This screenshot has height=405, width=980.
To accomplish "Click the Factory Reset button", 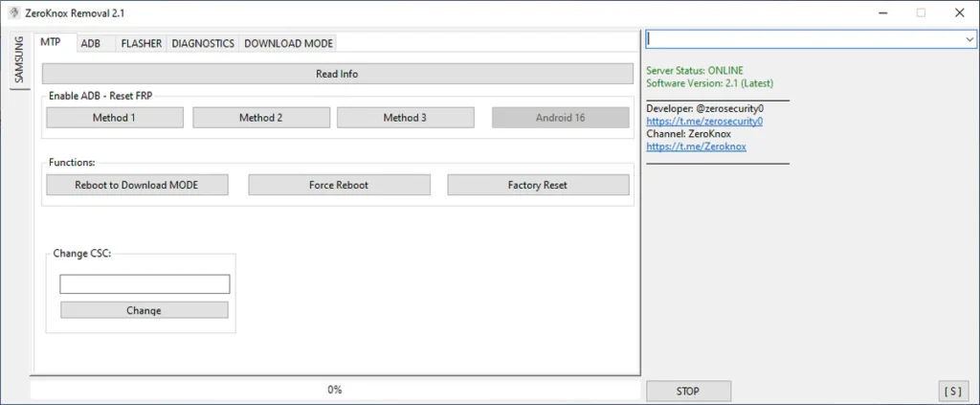I will [x=537, y=185].
